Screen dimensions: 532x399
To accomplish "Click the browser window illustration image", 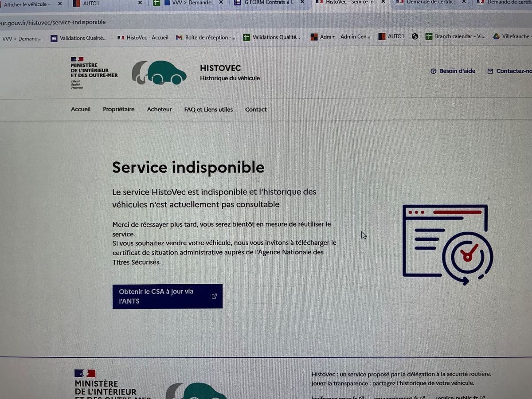I will (448, 245).
